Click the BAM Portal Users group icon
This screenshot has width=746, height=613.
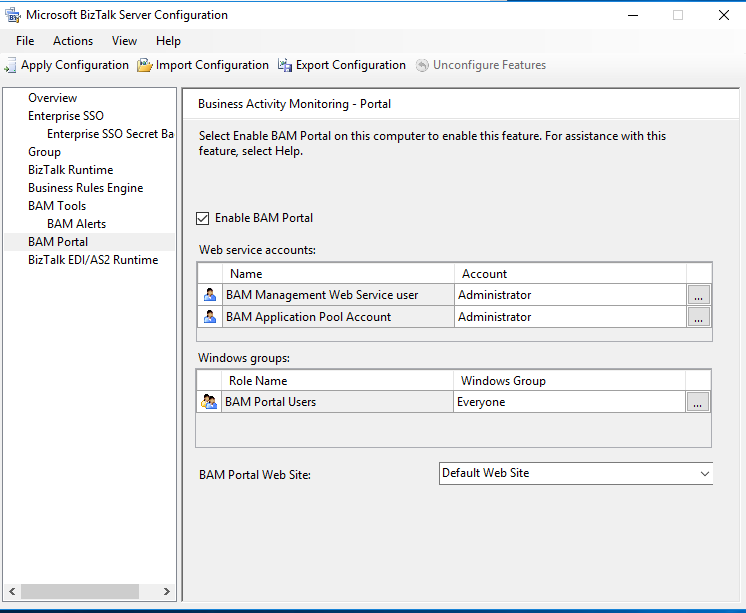pos(209,402)
